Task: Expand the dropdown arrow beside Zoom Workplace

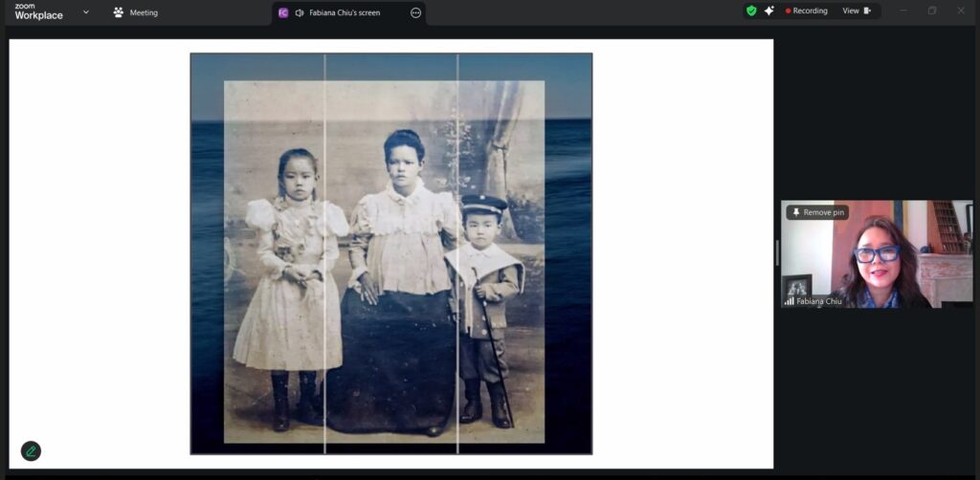Action: point(86,12)
